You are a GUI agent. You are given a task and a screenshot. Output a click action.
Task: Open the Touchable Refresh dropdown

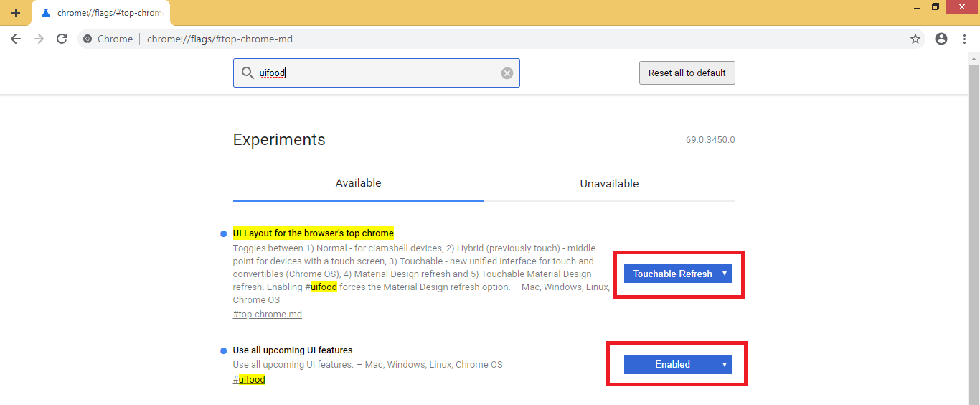677,274
